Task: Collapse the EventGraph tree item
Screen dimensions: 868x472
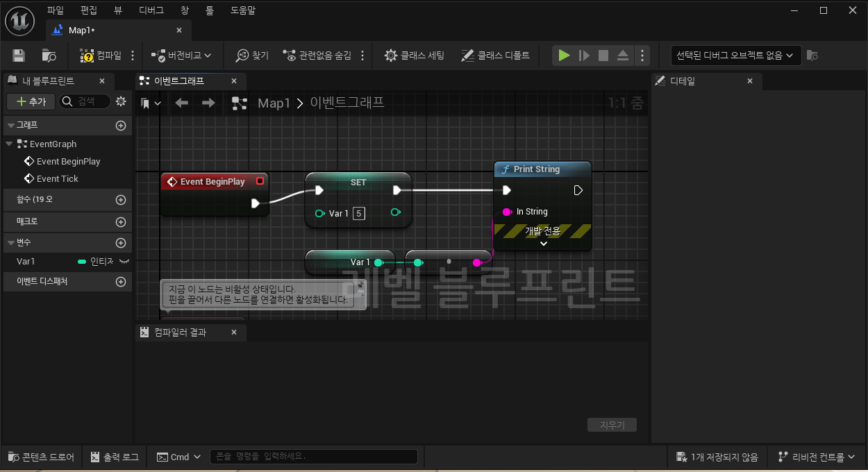Action: pos(9,144)
